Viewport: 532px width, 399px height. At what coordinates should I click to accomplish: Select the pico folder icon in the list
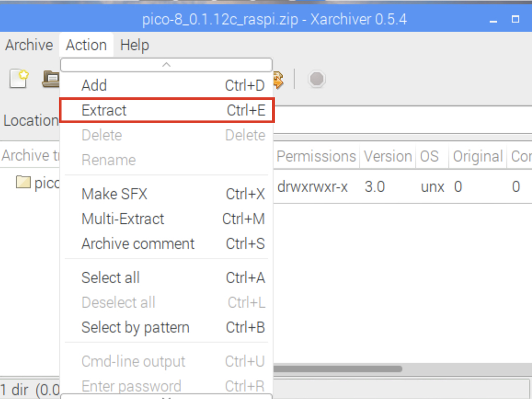point(23,182)
